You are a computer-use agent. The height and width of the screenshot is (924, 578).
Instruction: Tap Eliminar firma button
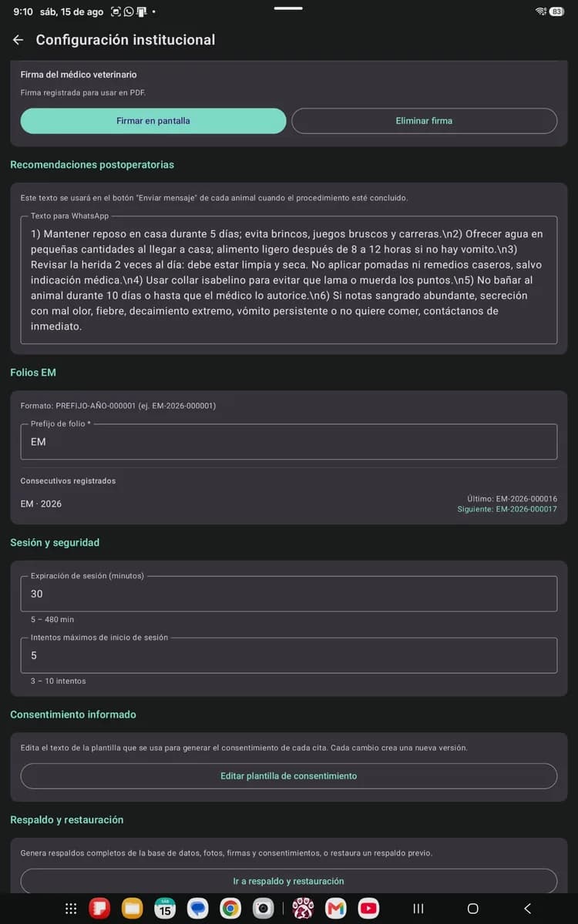(424, 121)
